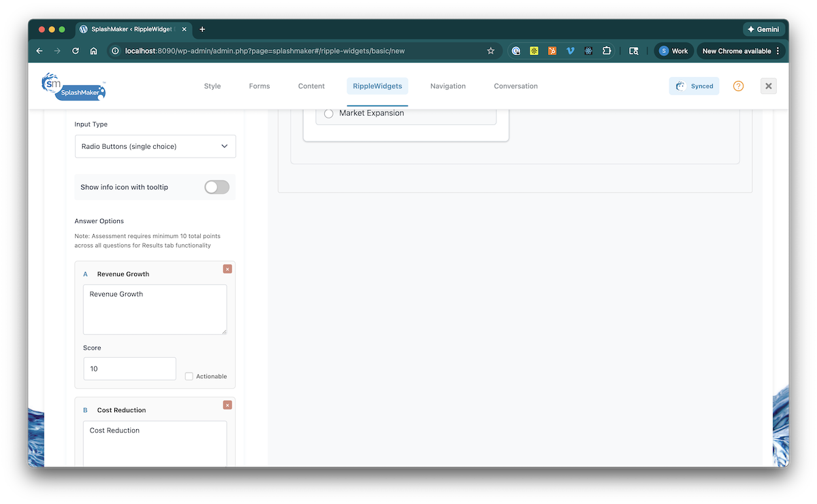Open the Input Type dropdown
817x504 pixels.
pyautogui.click(x=155, y=146)
